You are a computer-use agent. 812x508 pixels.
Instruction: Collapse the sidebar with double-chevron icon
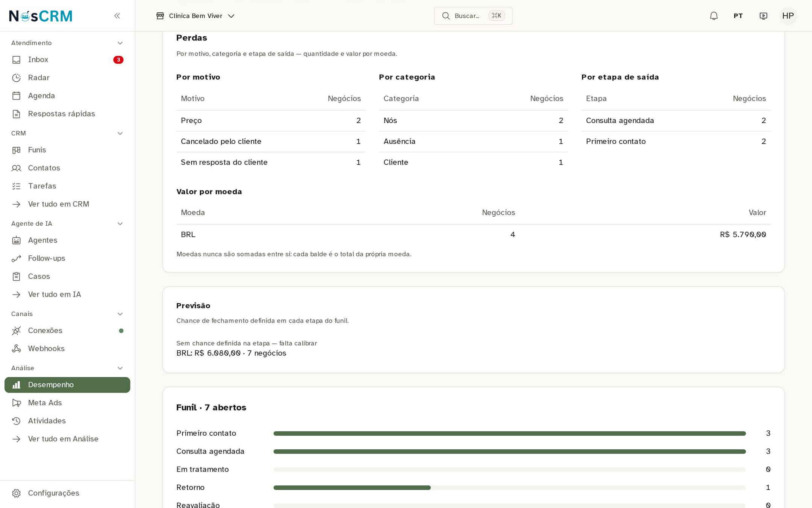(x=117, y=16)
